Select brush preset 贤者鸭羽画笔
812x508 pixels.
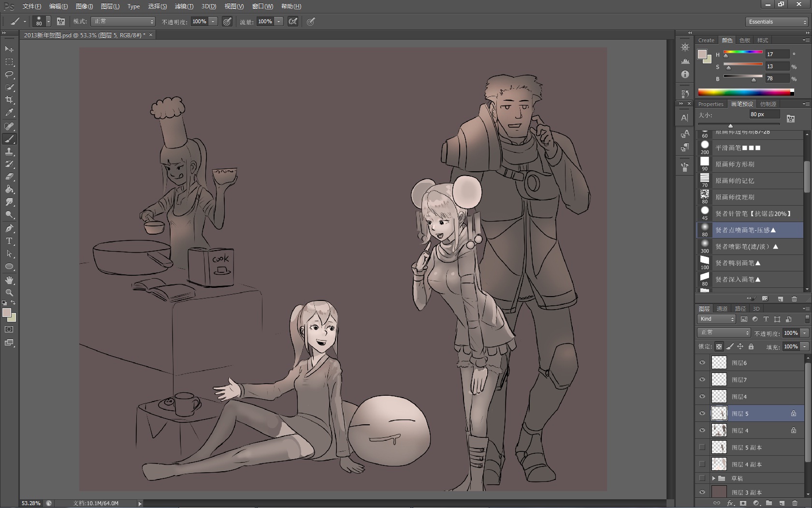point(750,263)
